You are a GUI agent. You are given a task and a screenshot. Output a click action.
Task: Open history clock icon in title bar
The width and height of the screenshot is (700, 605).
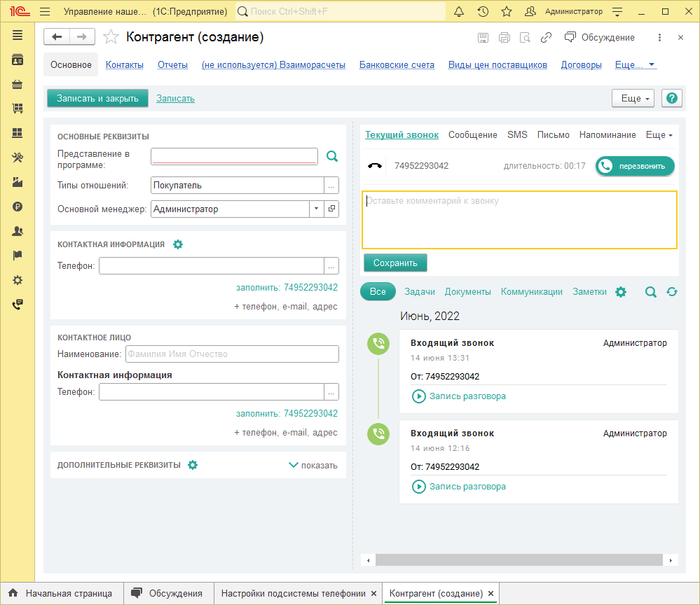[483, 11]
